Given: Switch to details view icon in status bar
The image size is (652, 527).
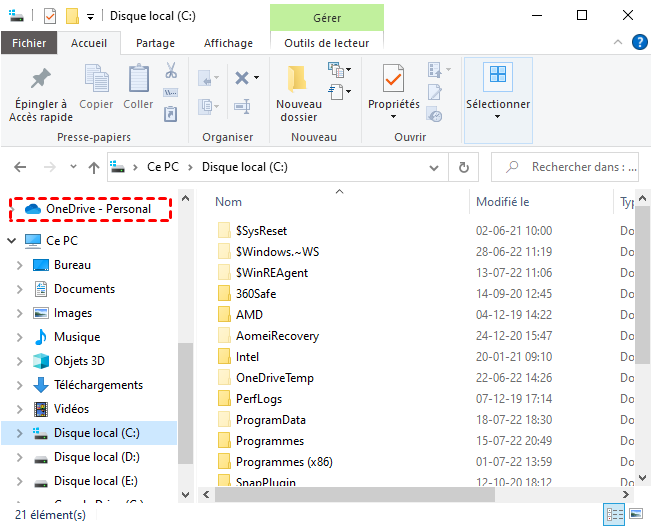Looking at the screenshot, I should (x=614, y=515).
